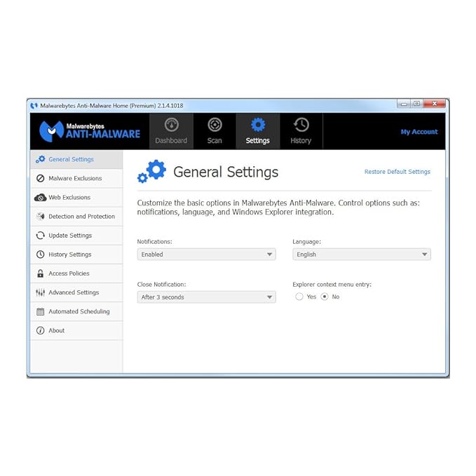The width and height of the screenshot is (476, 476).
Task: Click the Dashboard gauge icon
Action: [x=172, y=125]
